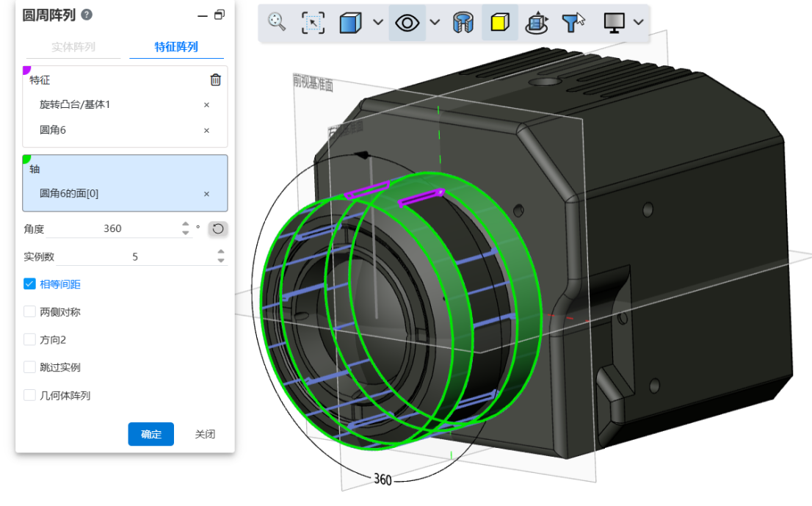Increase angle with up stepper arrow
The height and width of the screenshot is (506, 812).
tap(186, 224)
